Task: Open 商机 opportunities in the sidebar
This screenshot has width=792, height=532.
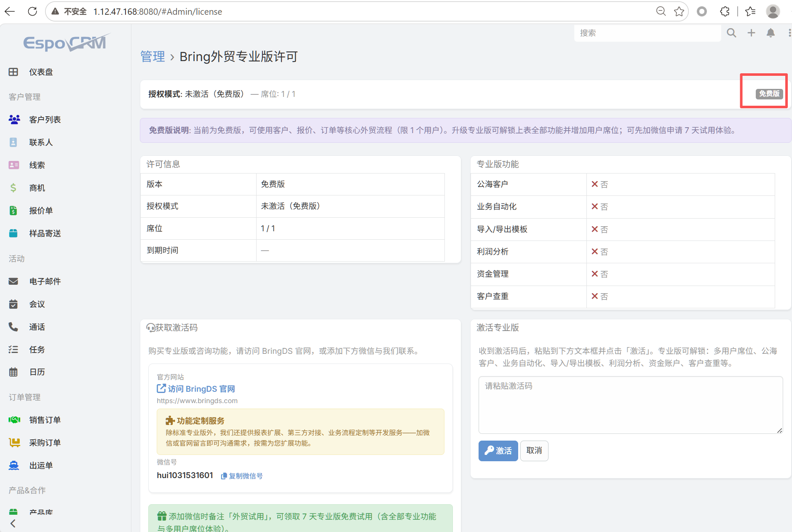Action: (x=37, y=188)
